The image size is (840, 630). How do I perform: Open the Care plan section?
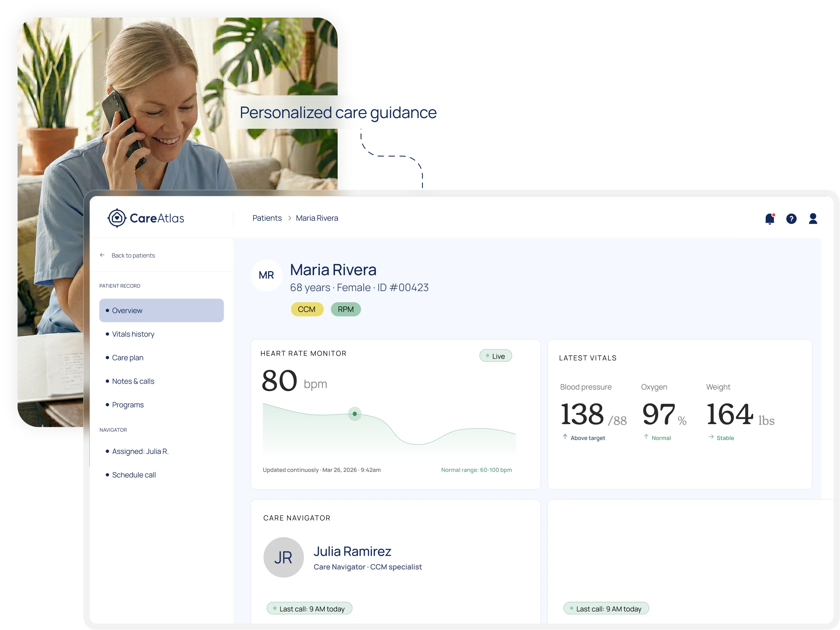[x=128, y=357]
